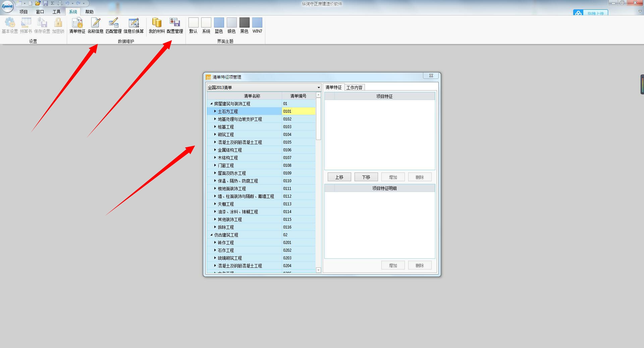Close the 清单特征项管理 dialog
The width and height of the screenshot is (644, 348).
431,76
